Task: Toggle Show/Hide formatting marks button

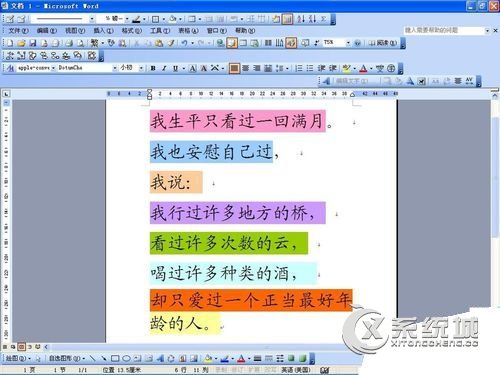Action: pyautogui.click(x=316, y=43)
